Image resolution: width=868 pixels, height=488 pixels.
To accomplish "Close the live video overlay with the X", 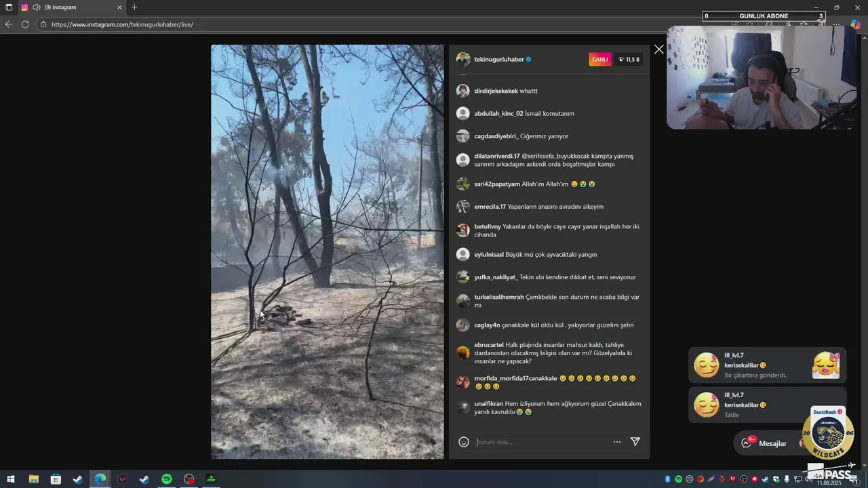I will point(658,49).
